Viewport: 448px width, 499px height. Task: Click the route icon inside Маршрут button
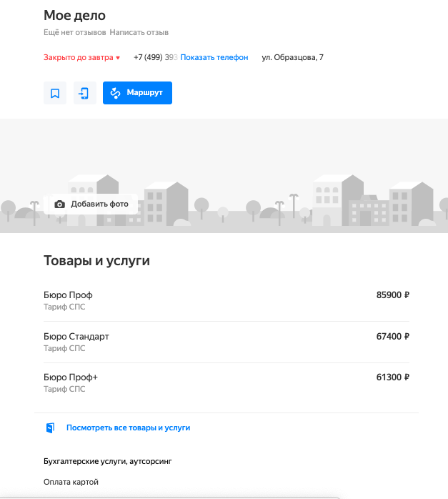(x=115, y=93)
